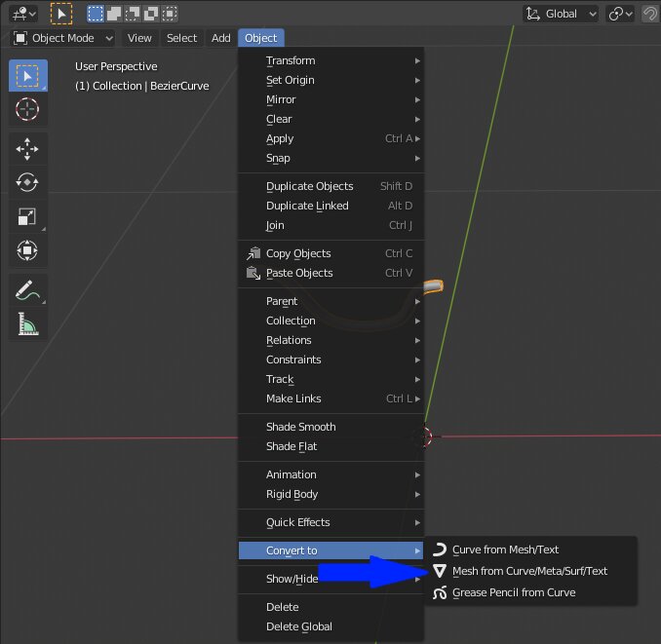The height and width of the screenshot is (644, 661).
Task: Choose the Measure ruler tool
Action: pyautogui.click(x=27, y=323)
